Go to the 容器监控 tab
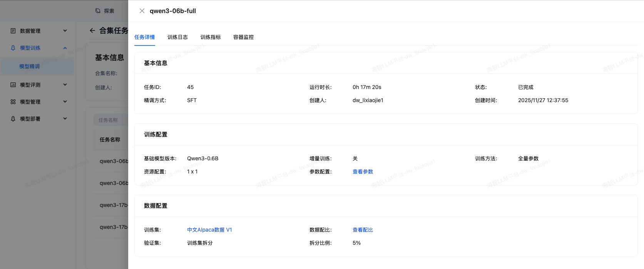Viewport: 644px width, 269px height. click(x=243, y=37)
